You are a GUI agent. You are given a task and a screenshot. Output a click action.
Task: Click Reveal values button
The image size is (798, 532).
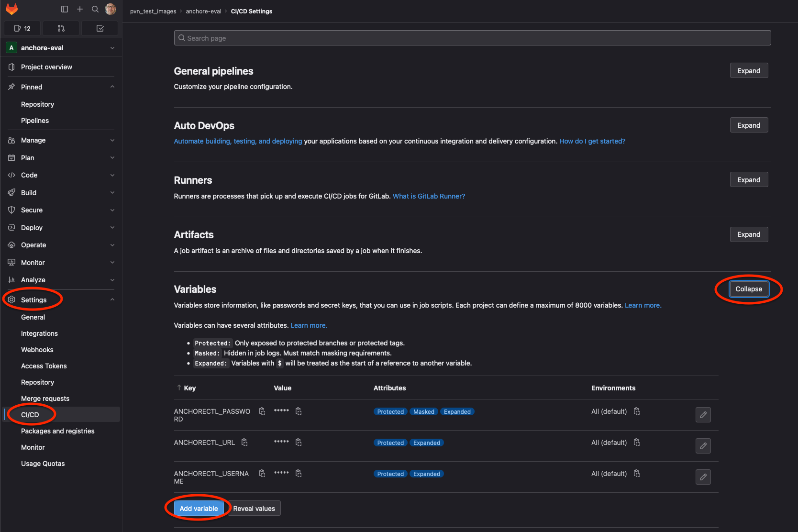254,509
